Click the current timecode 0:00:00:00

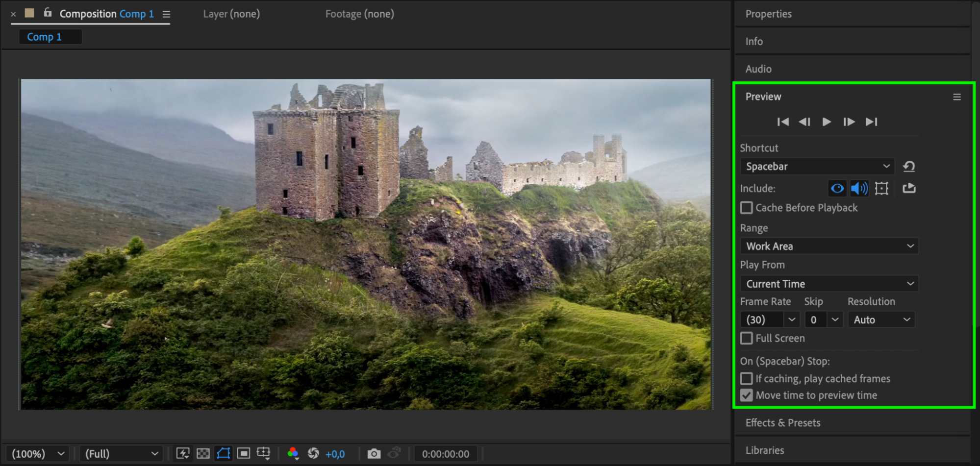coord(446,454)
